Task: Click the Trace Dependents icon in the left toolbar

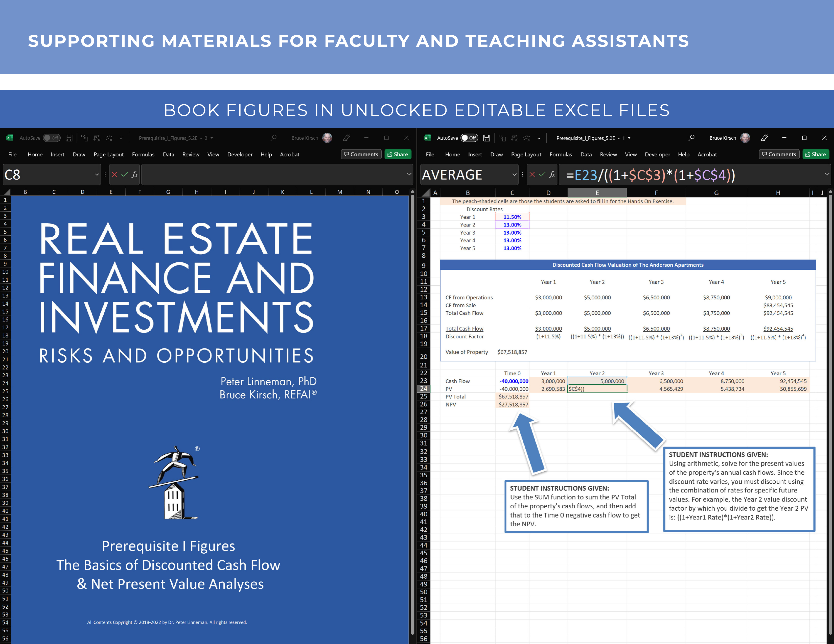Action: coord(97,138)
